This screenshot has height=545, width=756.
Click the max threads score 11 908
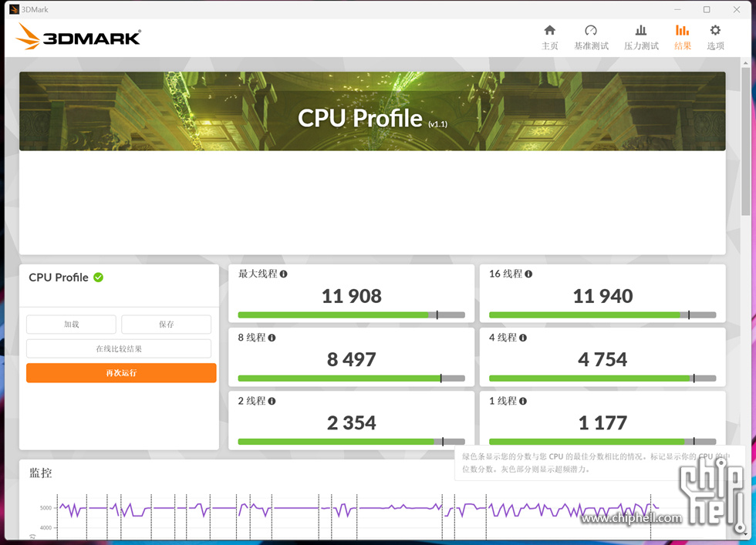pos(352,296)
